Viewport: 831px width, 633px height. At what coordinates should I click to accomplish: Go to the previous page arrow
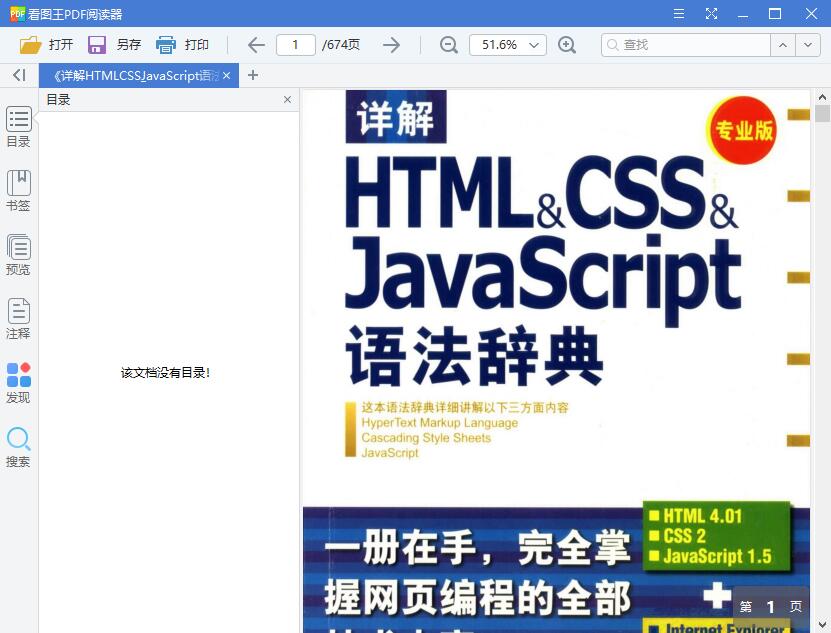pos(256,45)
